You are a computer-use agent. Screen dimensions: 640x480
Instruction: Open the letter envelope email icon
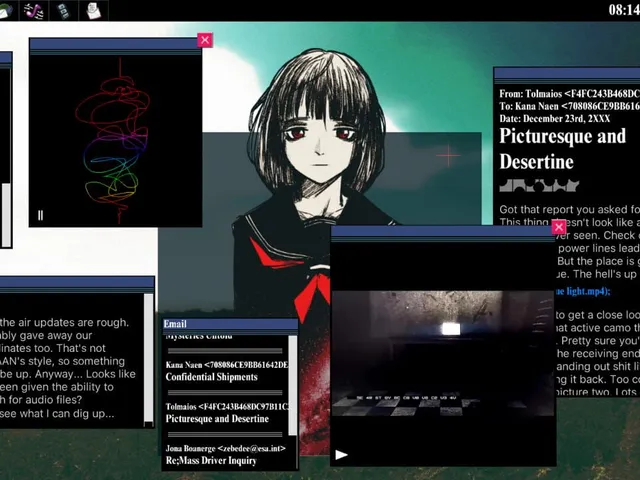(94, 10)
